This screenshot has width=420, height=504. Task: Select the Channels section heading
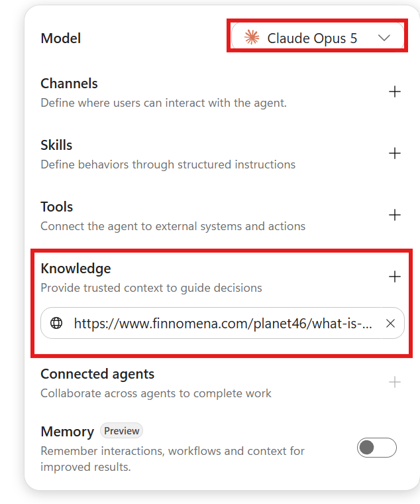(69, 84)
